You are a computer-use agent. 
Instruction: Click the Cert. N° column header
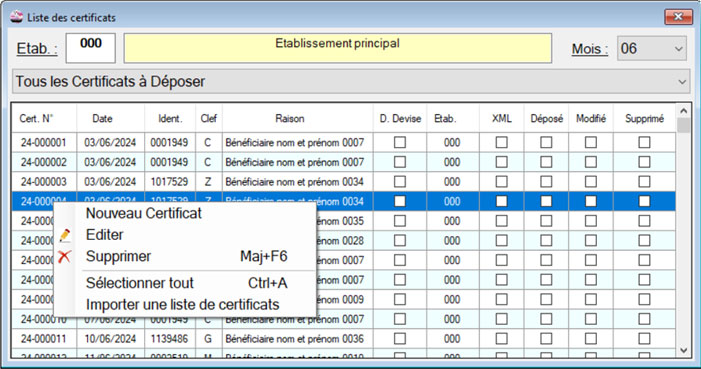(44, 119)
